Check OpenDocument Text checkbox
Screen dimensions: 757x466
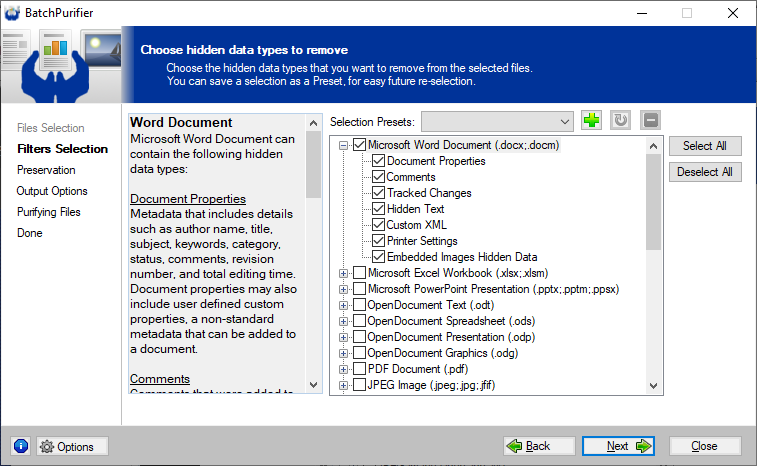coord(359,305)
